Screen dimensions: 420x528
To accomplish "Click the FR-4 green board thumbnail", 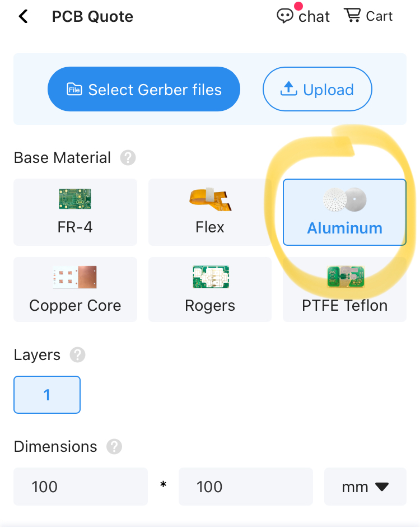I will pos(75,199).
